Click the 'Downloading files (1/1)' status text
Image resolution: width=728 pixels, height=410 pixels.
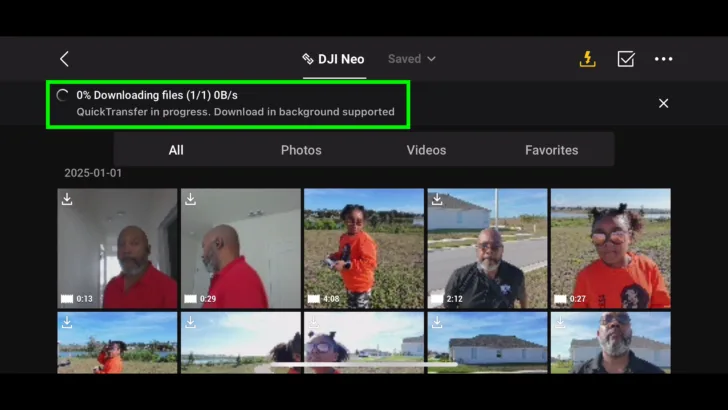click(x=157, y=95)
